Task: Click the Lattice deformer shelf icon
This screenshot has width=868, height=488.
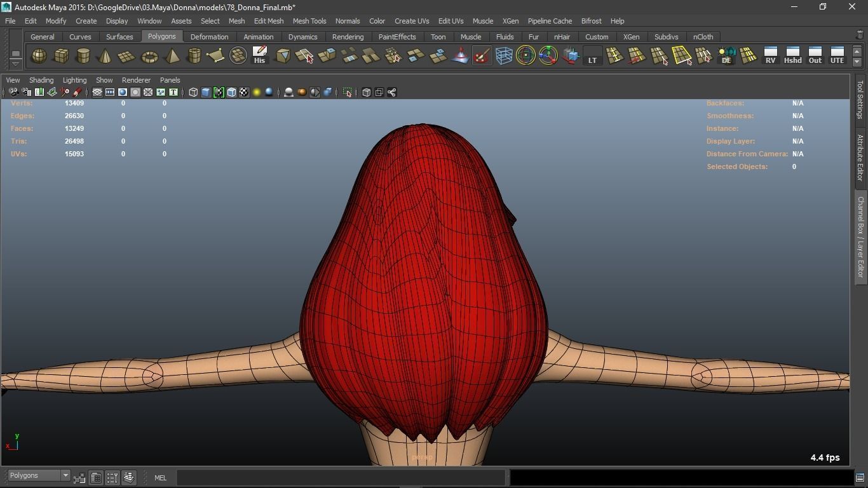Action: (x=504, y=56)
